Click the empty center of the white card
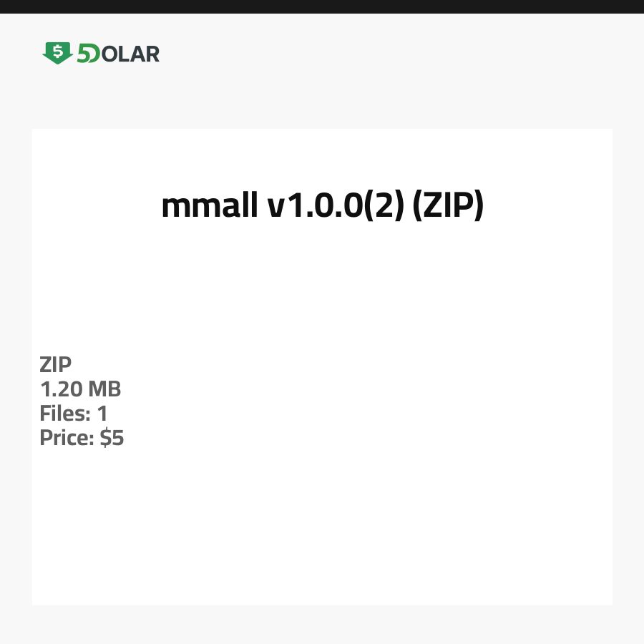The width and height of the screenshot is (644, 644). click(322, 501)
